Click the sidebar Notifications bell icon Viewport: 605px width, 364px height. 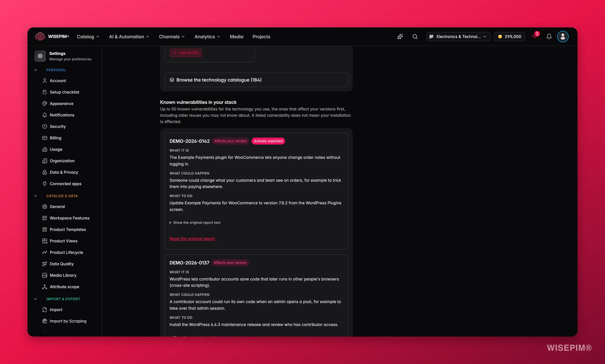click(x=45, y=115)
